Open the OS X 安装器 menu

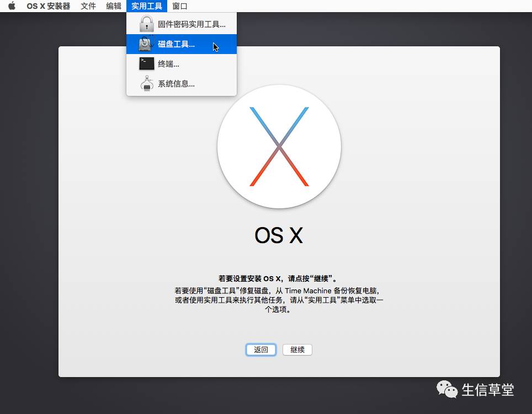[x=48, y=6]
